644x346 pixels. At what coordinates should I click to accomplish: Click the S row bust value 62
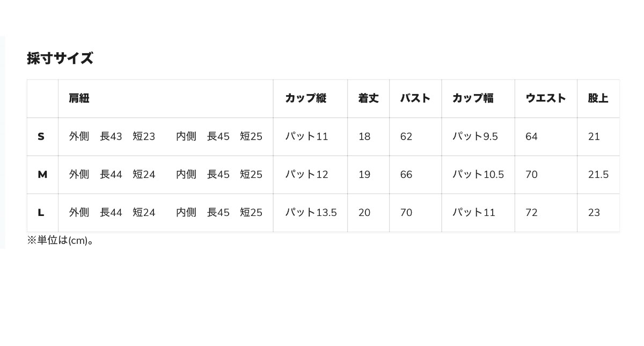click(x=406, y=136)
